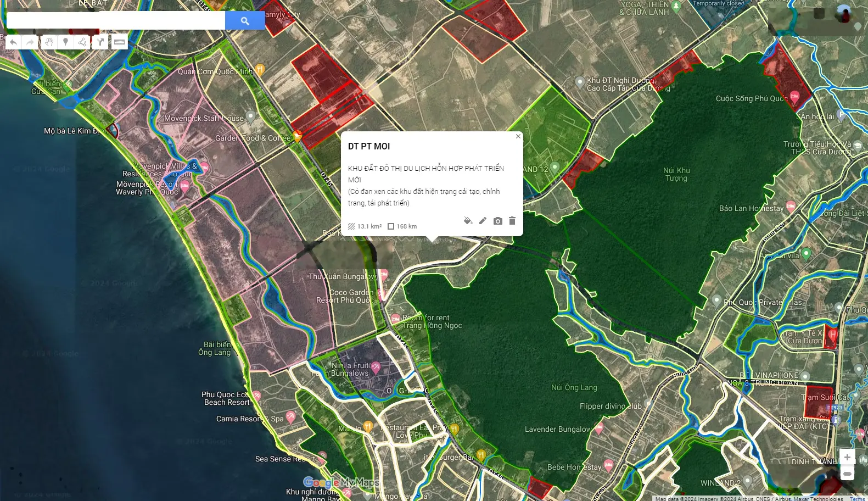
Task: Select Cuộc Sống Phú Quốc pin
Action: click(x=794, y=98)
